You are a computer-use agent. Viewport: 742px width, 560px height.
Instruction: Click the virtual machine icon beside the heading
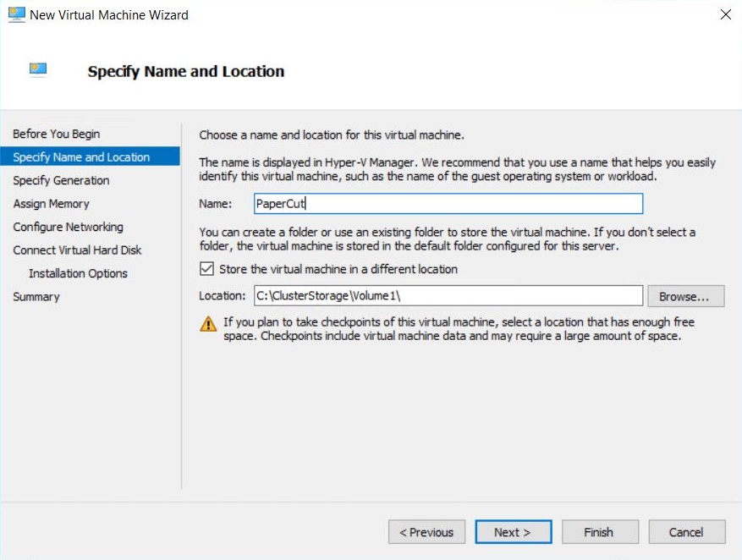click(x=38, y=69)
